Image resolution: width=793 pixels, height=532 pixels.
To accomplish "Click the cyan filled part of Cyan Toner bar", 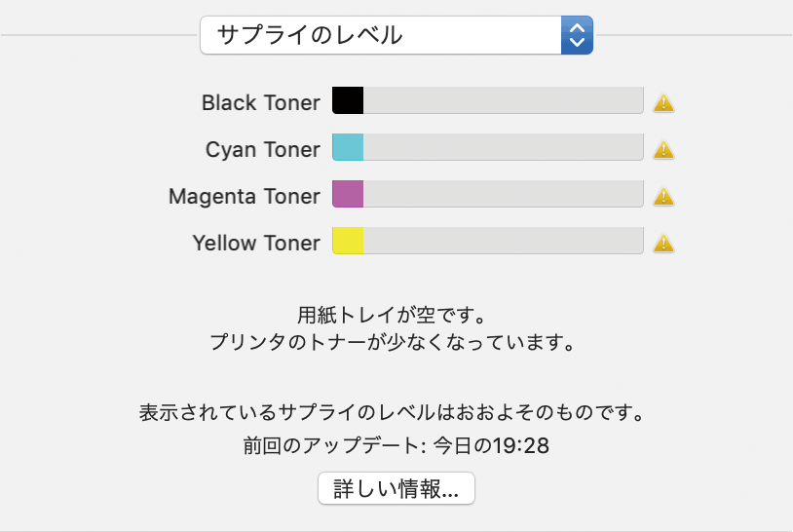I will coord(348,147).
